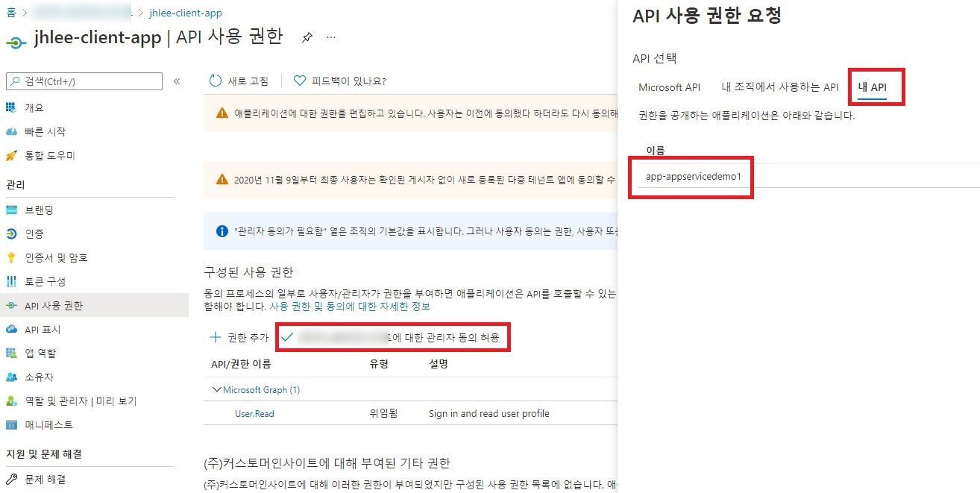This screenshot has width=980, height=493.
Task: Click the 유형 column header
Action: [379, 364]
